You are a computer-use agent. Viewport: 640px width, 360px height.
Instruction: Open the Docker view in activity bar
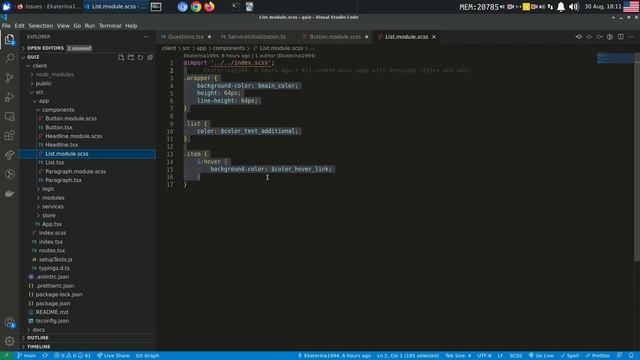9,193
